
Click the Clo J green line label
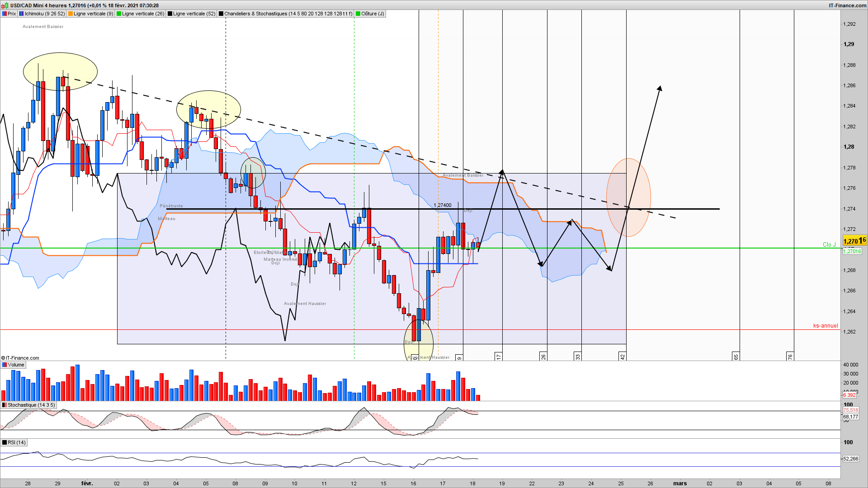pos(829,244)
